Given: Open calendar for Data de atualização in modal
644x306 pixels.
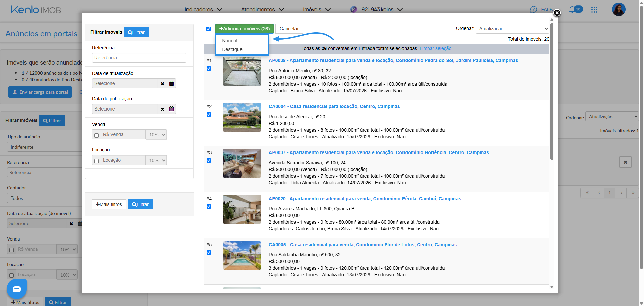Looking at the screenshot, I should pos(171,83).
